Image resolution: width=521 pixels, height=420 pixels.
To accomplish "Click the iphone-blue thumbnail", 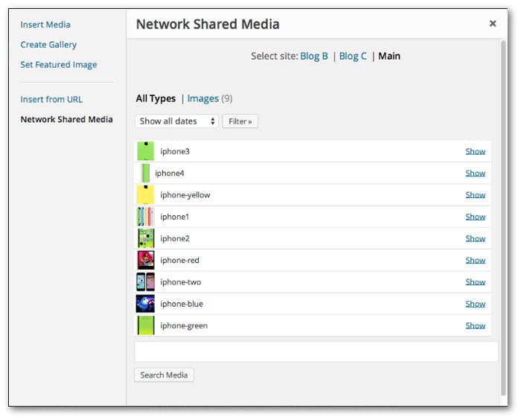I will tap(146, 304).
